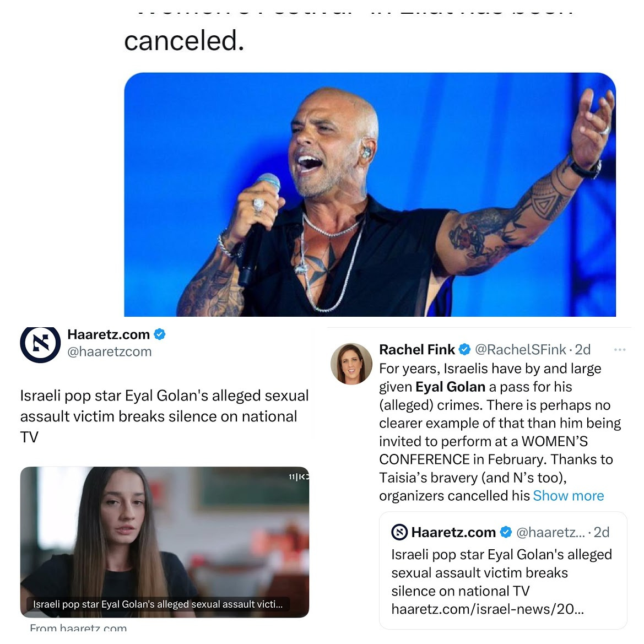644x644 pixels.
Task: Click Rachel Fink's verified checkmark badge
Action: [x=464, y=349]
